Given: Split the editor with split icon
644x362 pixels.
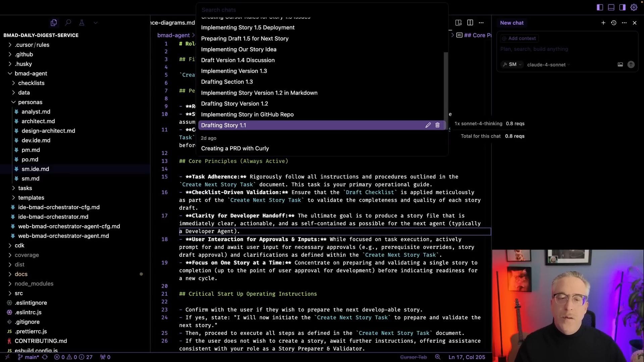Looking at the screenshot, I should [x=470, y=23].
